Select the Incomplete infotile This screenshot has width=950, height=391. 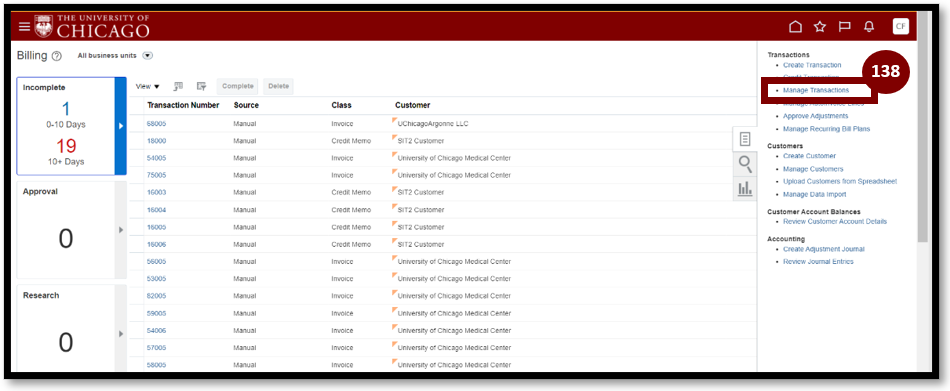click(x=65, y=126)
